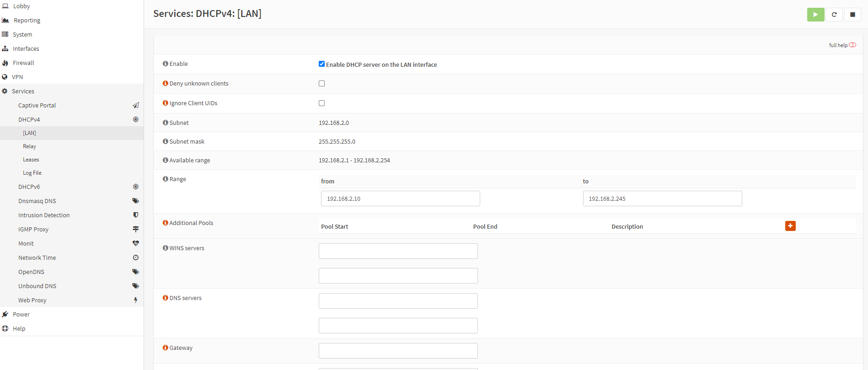Toggle the full help switch
The height and width of the screenshot is (370, 868).
click(x=852, y=45)
